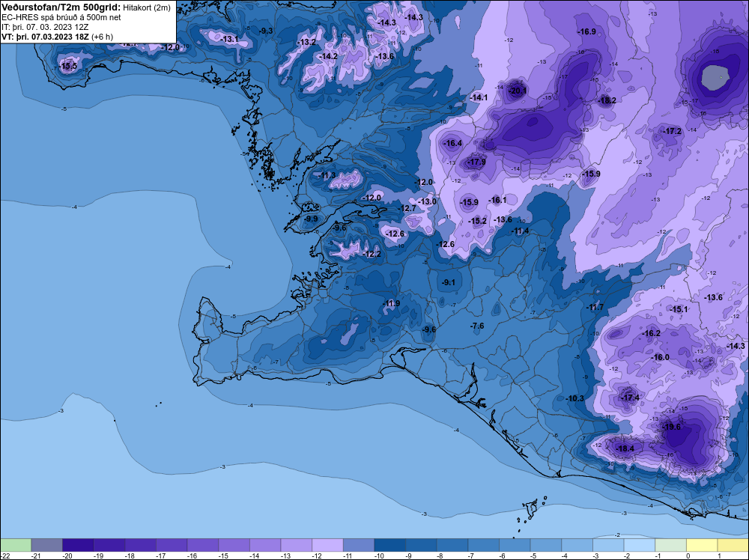Click the pale green legend swatch above -22
The height and width of the screenshot is (560, 749).
pos(16,545)
